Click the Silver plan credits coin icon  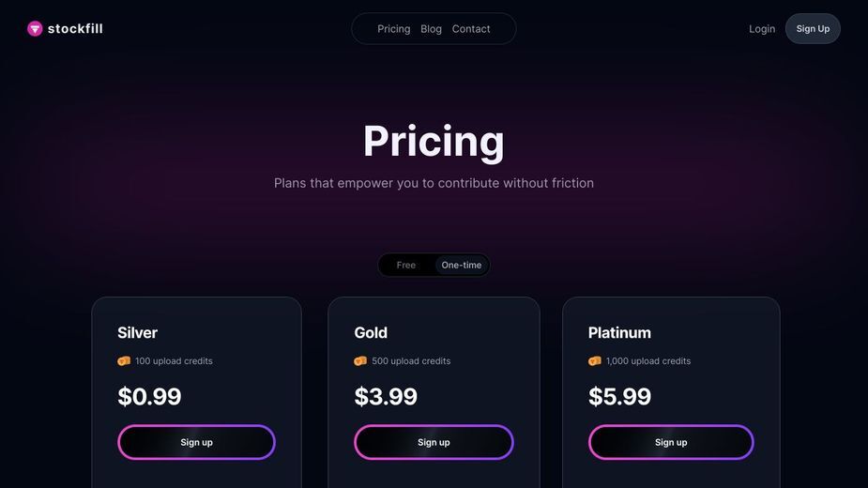[124, 361]
